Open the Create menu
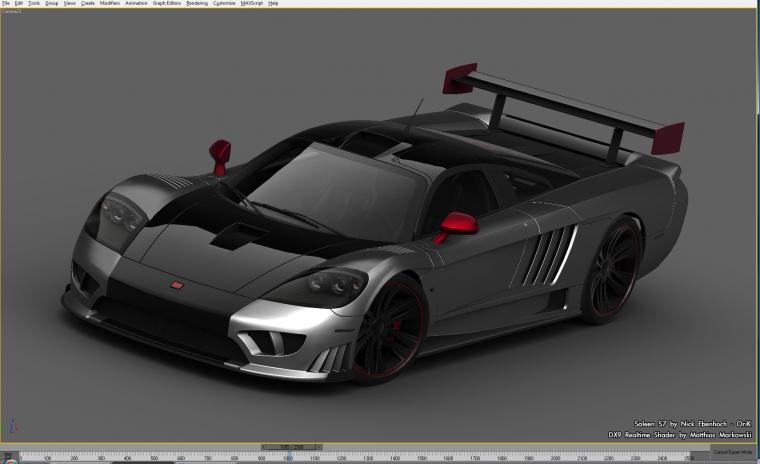Viewport: 760px width, 464px height. (x=88, y=3)
